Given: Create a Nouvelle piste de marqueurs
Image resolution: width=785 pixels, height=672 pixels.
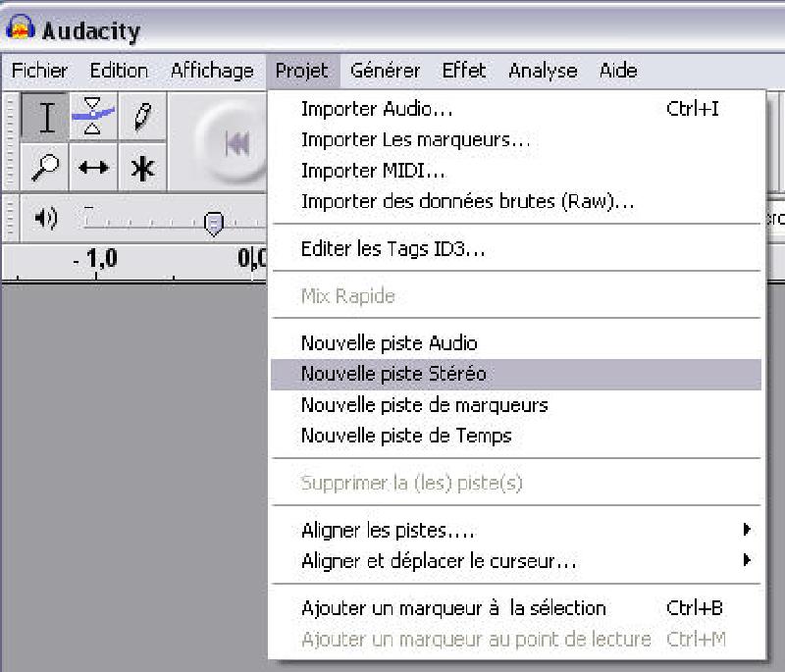Looking at the screenshot, I should (516, 405).
